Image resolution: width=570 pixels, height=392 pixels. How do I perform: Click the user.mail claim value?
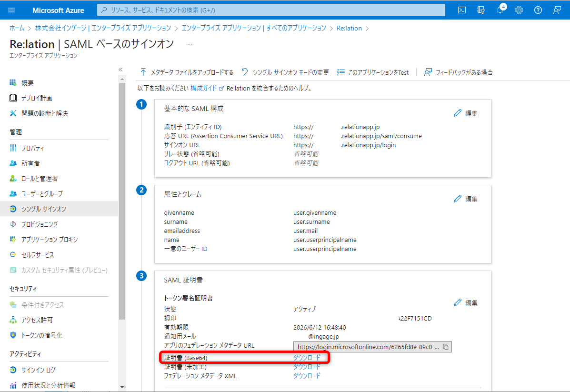305,231
